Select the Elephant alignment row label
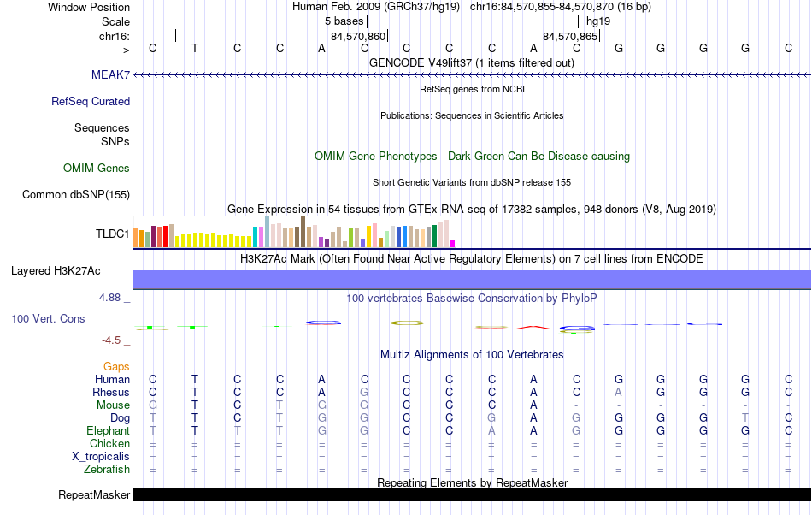The width and height of the screenshot is (812, 515). click(109, 430)
